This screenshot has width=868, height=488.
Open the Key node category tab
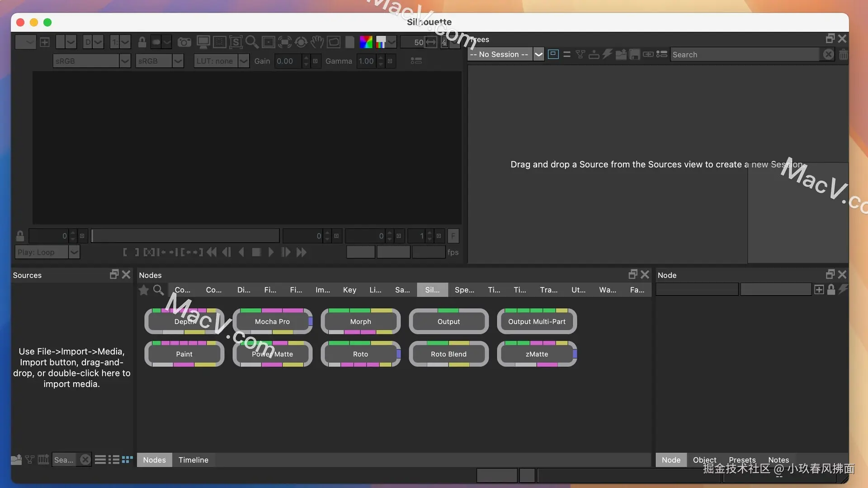(349, 290)
